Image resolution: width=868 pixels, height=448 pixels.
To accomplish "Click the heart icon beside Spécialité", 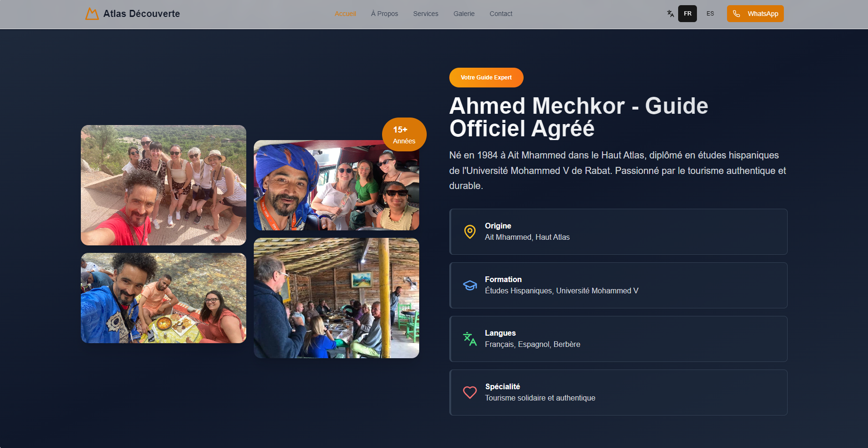I will click(469, 393).
